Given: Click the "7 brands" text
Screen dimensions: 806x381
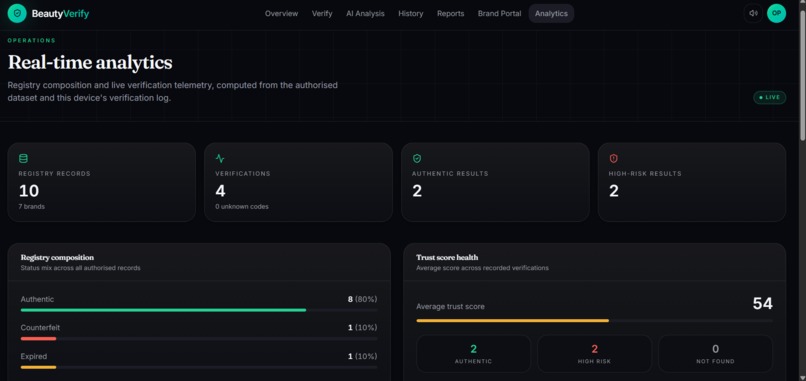Looking at the screenshot, I should [31, 207].
